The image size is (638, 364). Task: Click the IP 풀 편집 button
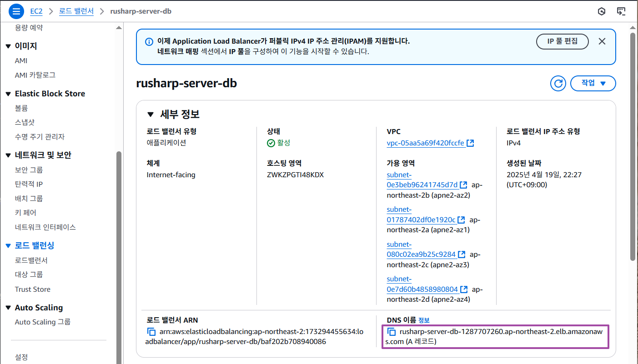click(x=563, y=41)
